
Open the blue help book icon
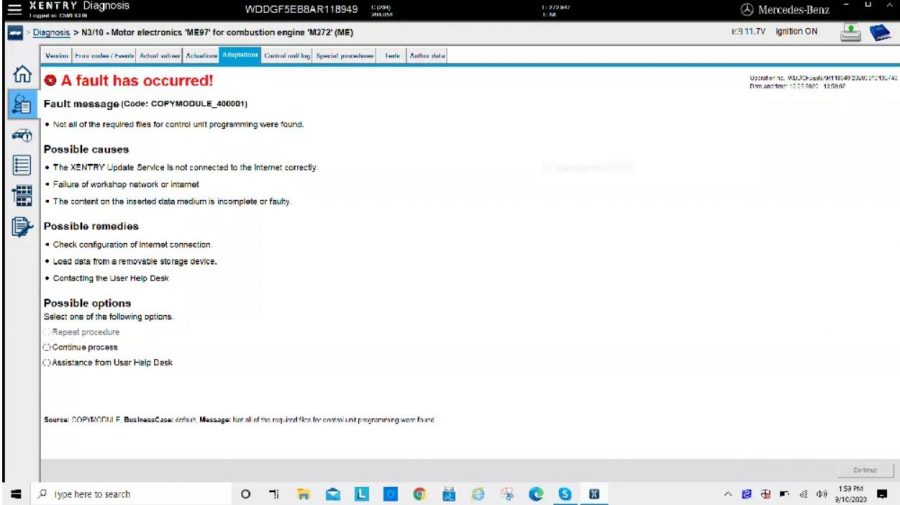(880, 33)
